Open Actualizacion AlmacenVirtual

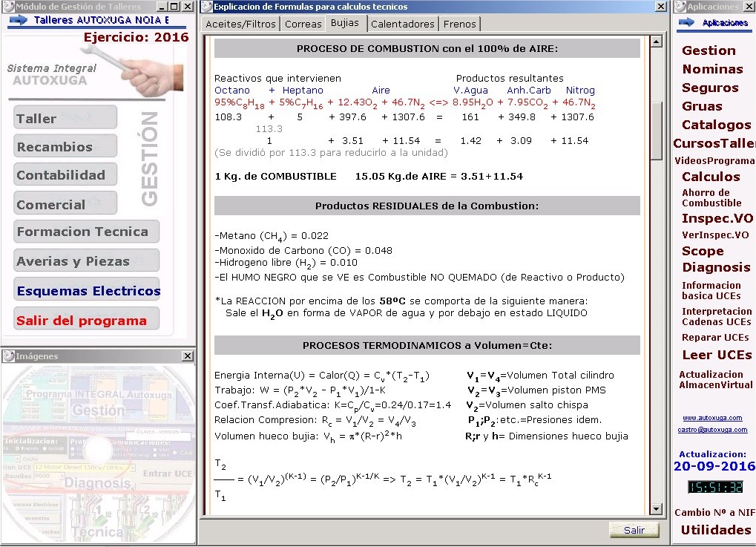(715, 379)
